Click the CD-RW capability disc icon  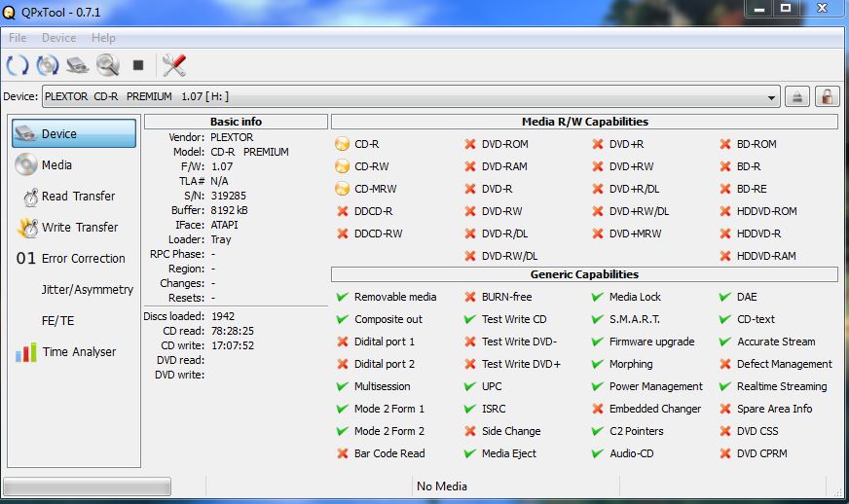342,166
